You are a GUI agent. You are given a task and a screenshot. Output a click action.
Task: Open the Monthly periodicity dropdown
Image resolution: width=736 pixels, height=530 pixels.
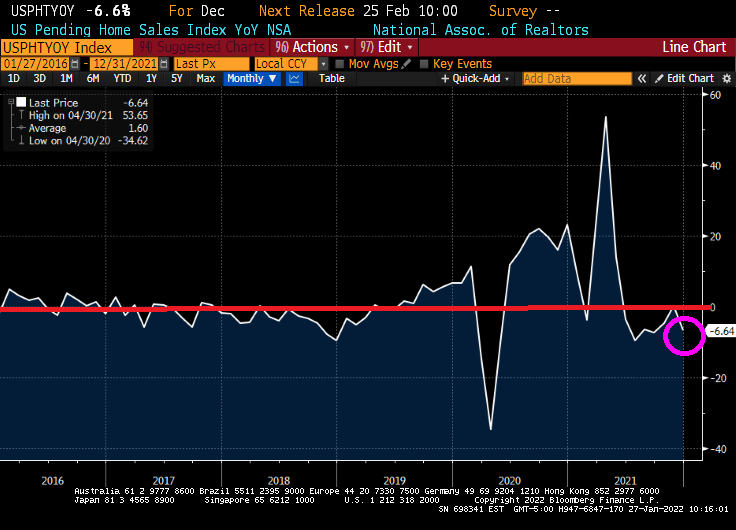pos(251,78)
